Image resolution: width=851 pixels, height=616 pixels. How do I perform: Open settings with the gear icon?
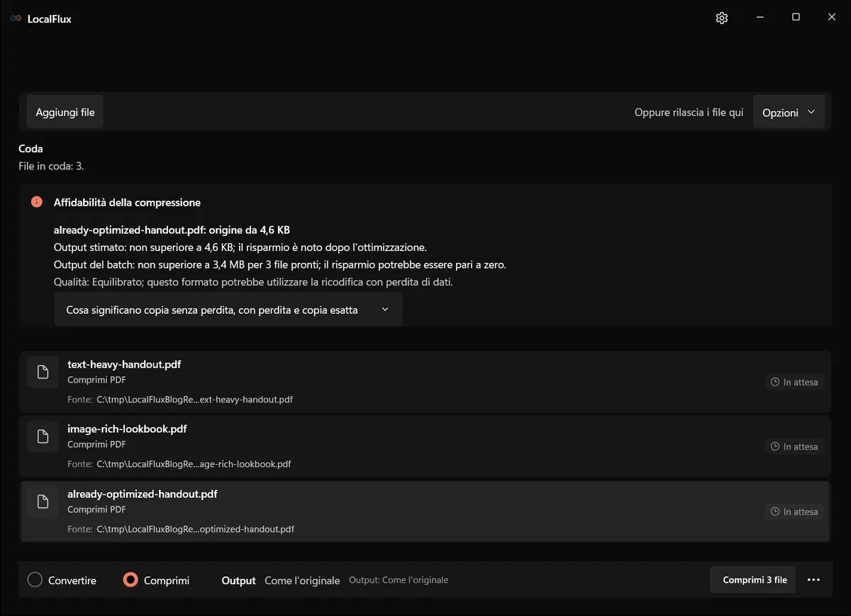pyautogui.click(x=722, y=18)
